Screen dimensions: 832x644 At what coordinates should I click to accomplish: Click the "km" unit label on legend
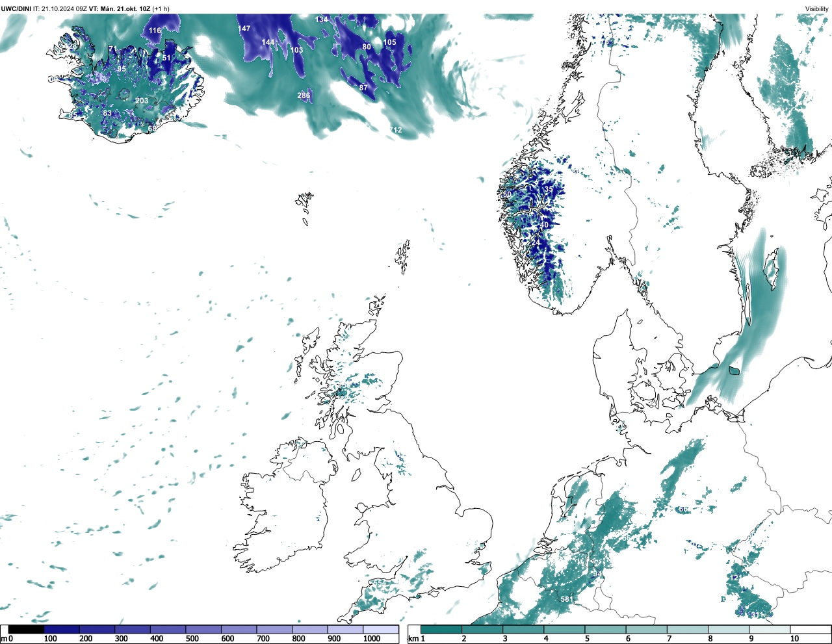413,639
